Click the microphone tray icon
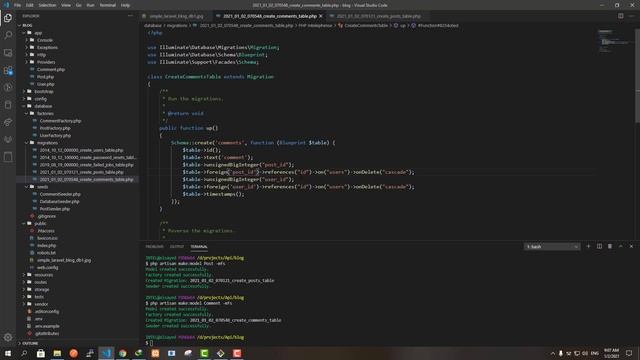 pyautogui.click(x=561, y=353)
